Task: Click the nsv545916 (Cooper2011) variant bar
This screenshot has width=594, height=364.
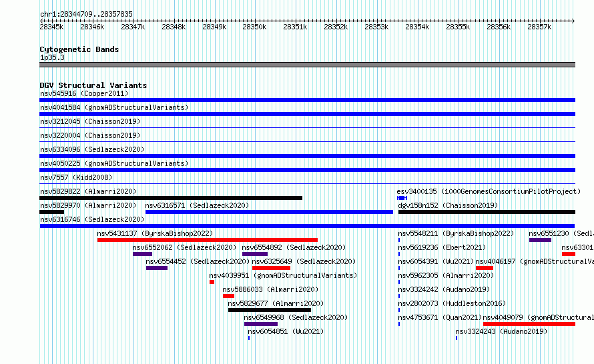Action: pos(307,100)
